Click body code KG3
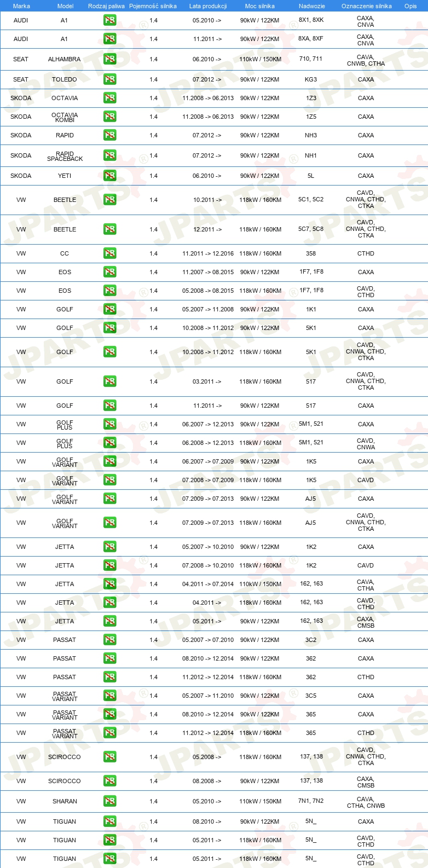The image size is (428, 868). coord(311,79)
